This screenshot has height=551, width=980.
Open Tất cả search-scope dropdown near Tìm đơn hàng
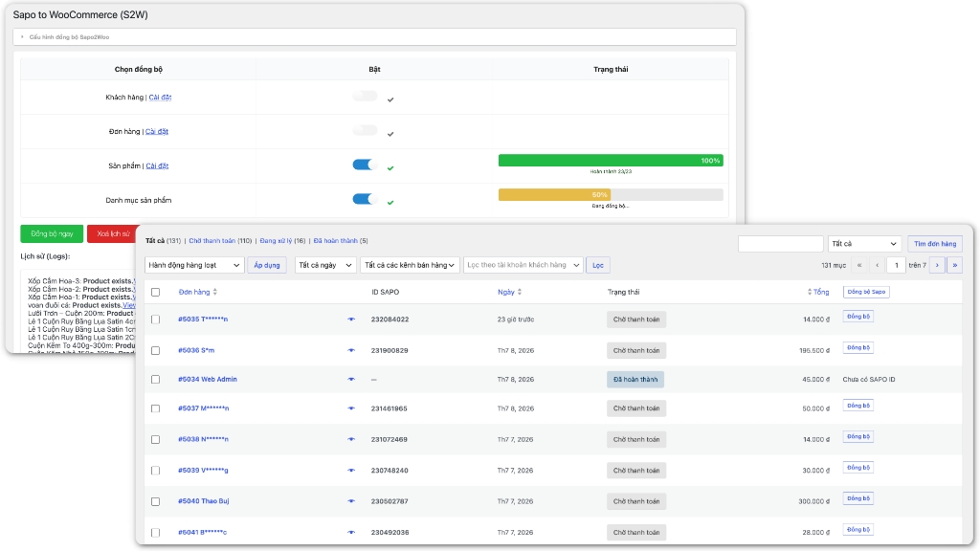click(x=864, y=244)
